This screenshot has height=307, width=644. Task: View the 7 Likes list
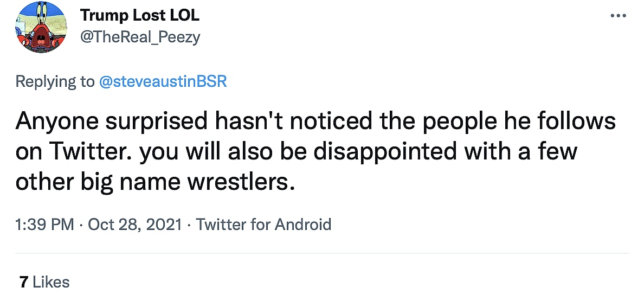coord(44,282)
